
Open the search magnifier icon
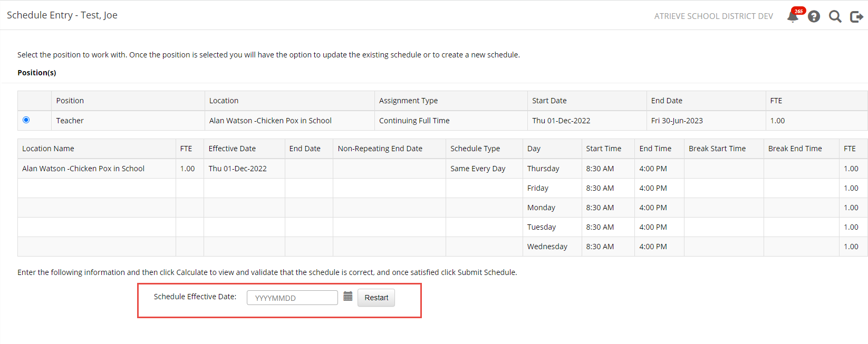click(835, 17)
